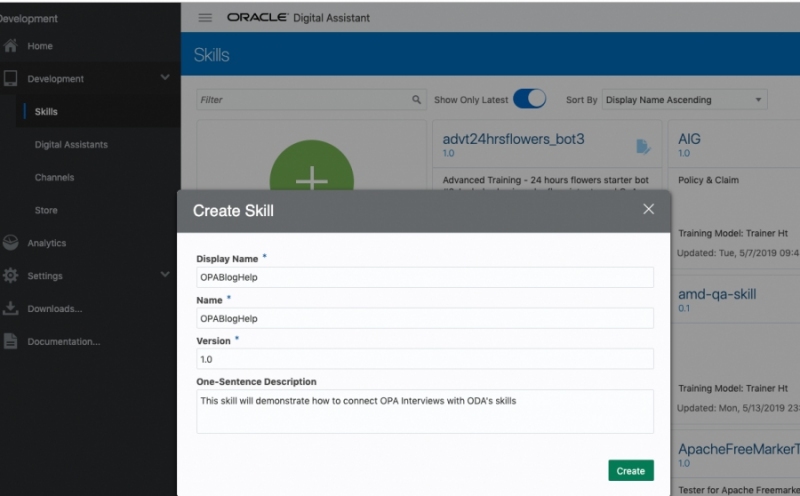This screenshot has height=496, width=800.
Task: Open Store in the sidebar
Action: click(46, 210)
